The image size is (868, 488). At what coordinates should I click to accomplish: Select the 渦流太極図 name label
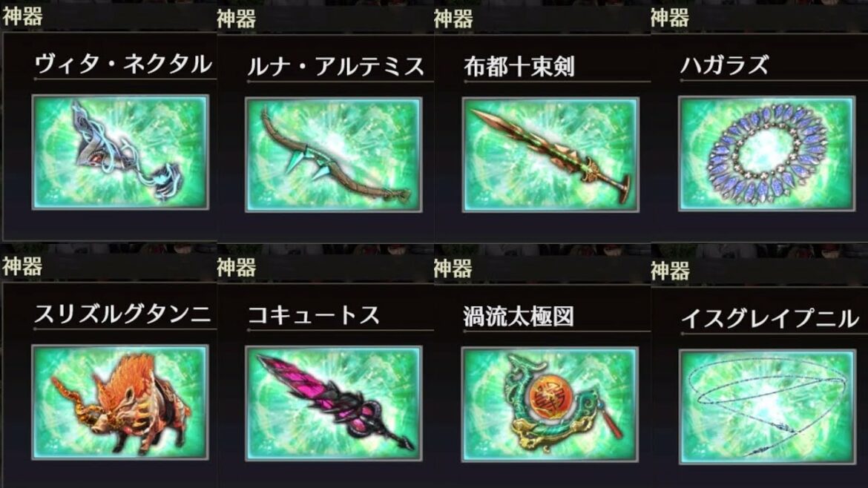pos(518,317)
